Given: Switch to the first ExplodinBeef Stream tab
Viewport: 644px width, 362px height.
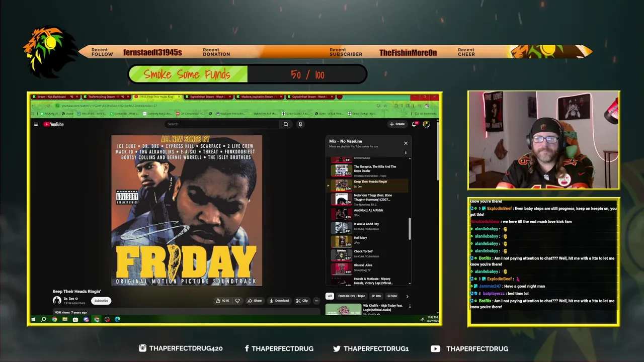Looking at the screenshot, I should point(208,97).
